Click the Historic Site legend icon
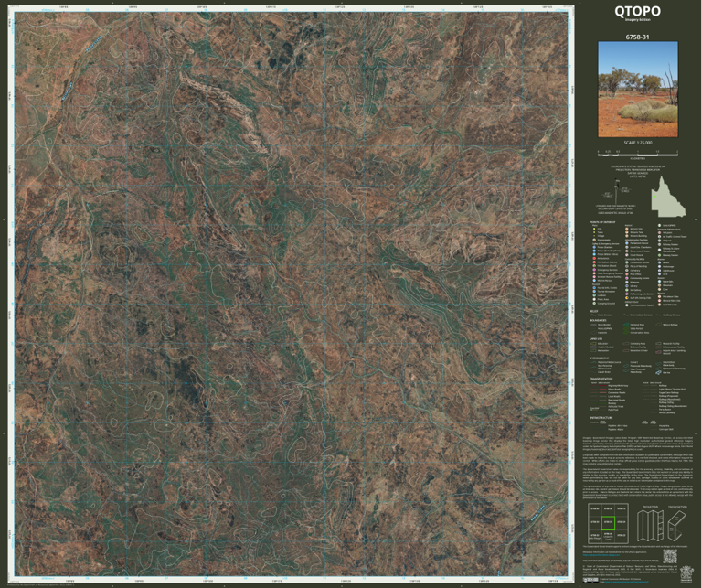This screenshot has width=702, height=588. coord(627,229)
